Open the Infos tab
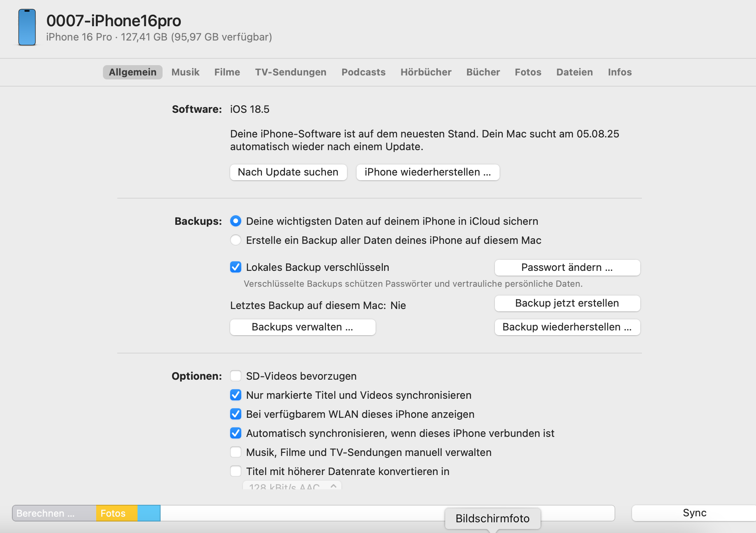The width and height of the screenshot is (756, 533). (620, 72)
